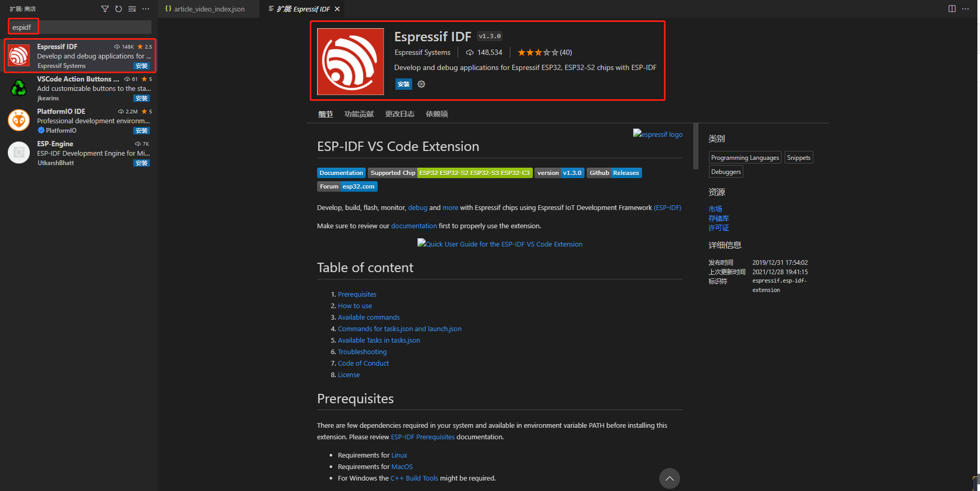Open the debug link in description
The width and height of the screenshot is (980, 491).
point(417,208)
